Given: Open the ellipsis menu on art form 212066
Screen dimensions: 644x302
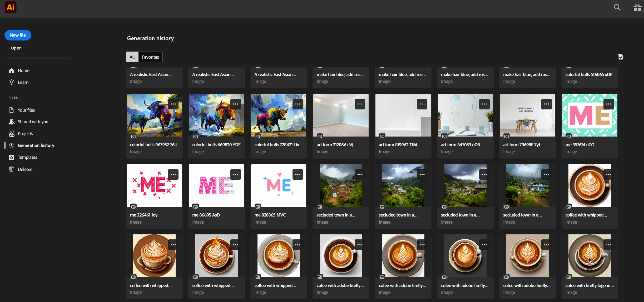Looking at the screenshot, I should [x=360, y=104].
